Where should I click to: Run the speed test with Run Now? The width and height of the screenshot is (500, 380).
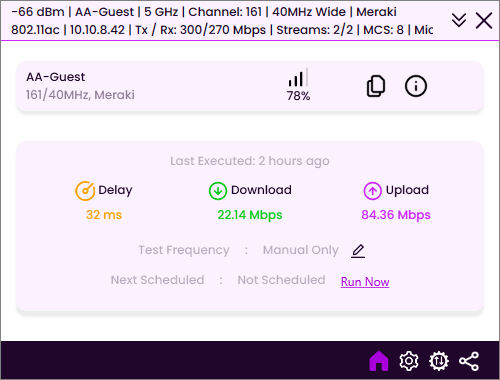(x=365, y=282)
